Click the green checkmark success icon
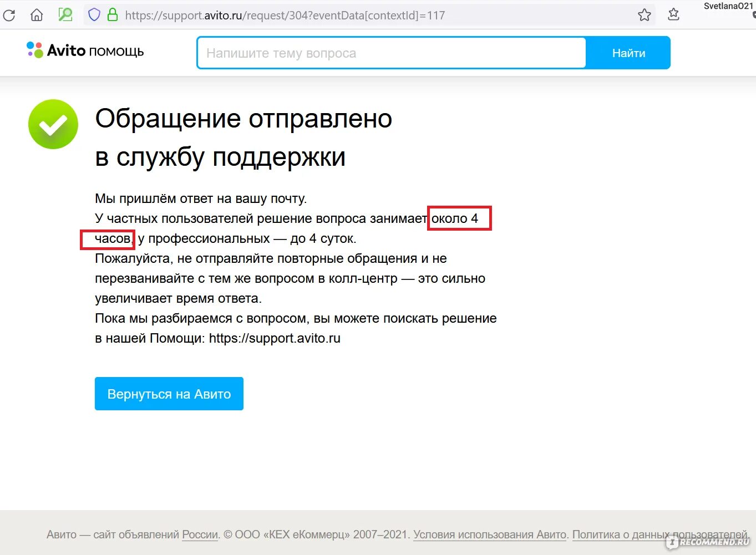The height and width of the screenshot is (555, 756). click(x=53, y=124)
